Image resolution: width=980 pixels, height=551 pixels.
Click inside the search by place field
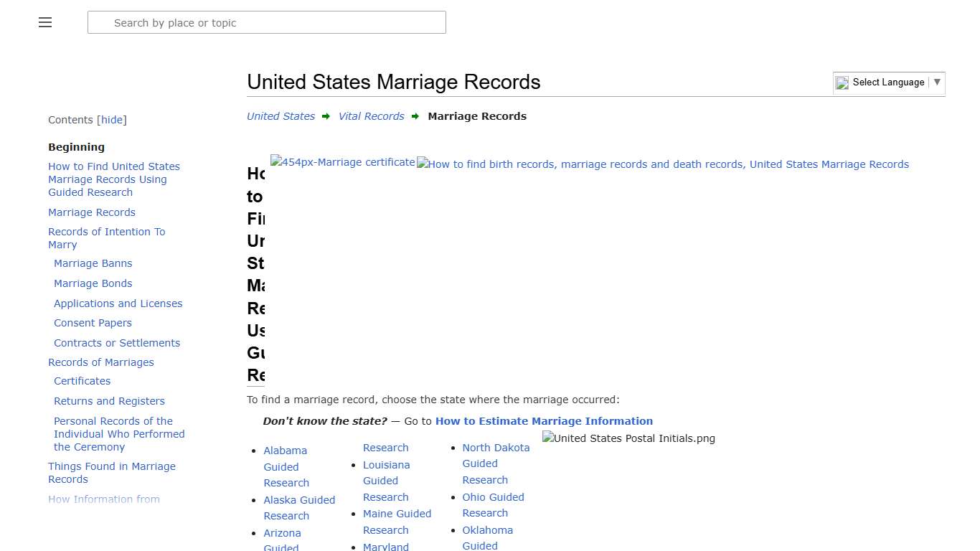coord(266,22)
